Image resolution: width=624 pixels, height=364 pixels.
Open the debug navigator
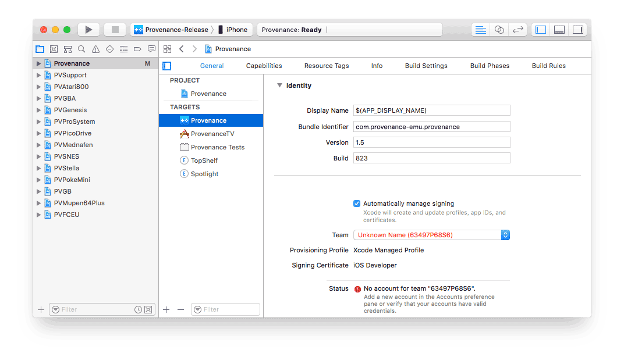pyautogui.click(x=124, y=49)
